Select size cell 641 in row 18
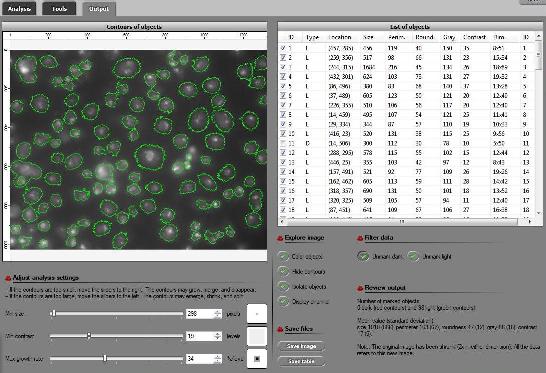 pos(367,210)
